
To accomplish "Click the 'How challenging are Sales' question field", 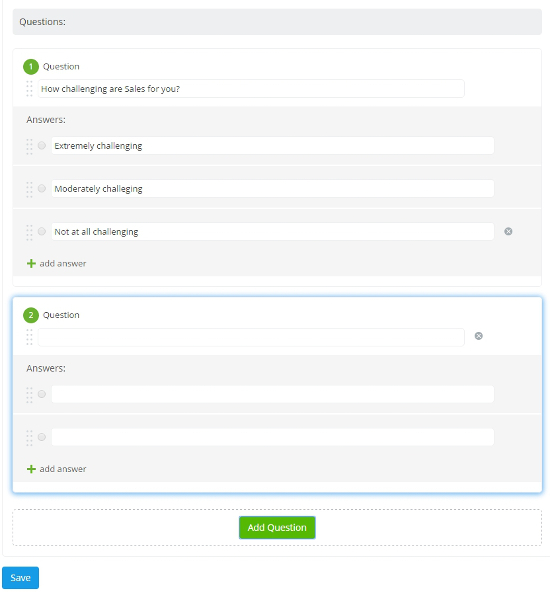I will (251, 89).
